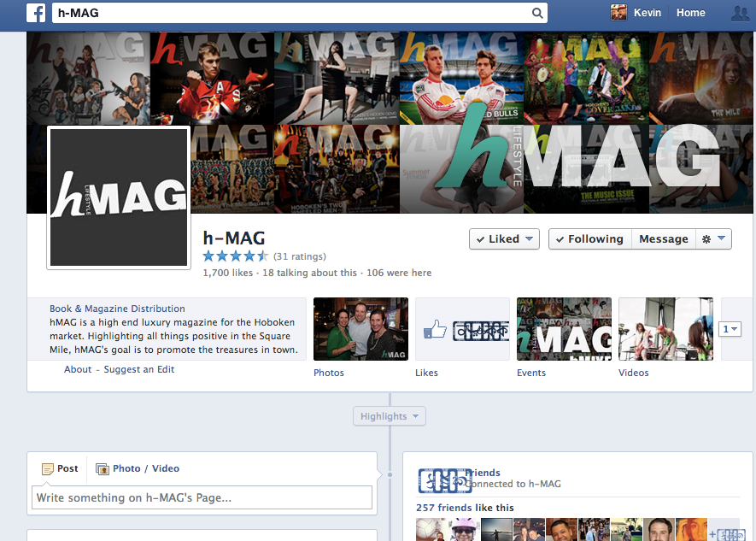Viewport: 756px width, 541px height.
Task: Open the About link
Action: coord(78,369)
